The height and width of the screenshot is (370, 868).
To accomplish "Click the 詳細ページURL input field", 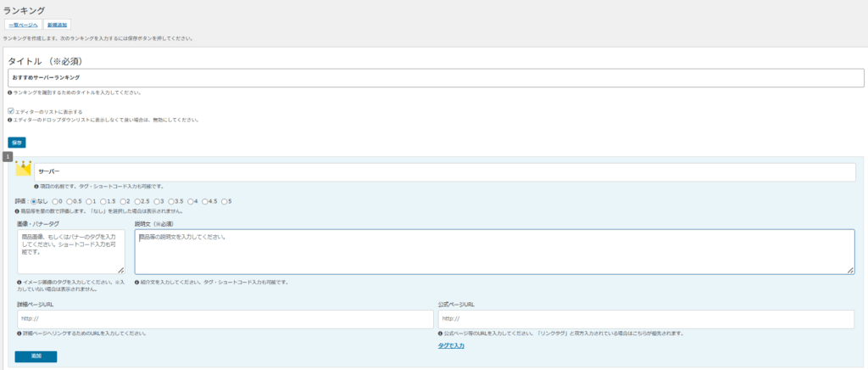I will (225, 318).
